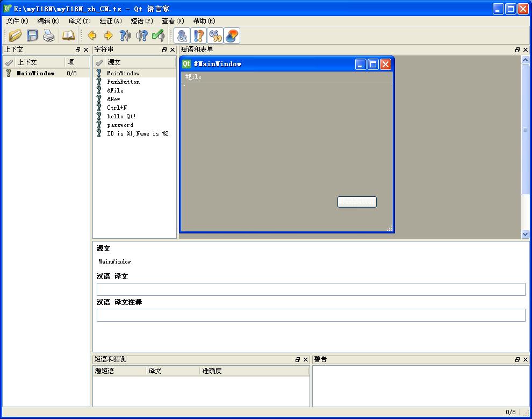
Task: Toggle ending punctuation validation button
Action: click(x=199, y=35)
